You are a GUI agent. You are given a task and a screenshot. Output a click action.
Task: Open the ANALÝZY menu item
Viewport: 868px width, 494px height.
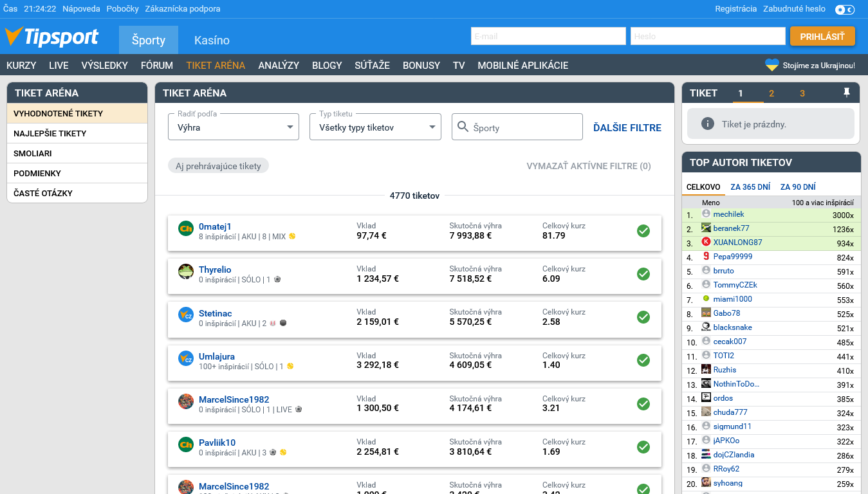coord(279,65)
